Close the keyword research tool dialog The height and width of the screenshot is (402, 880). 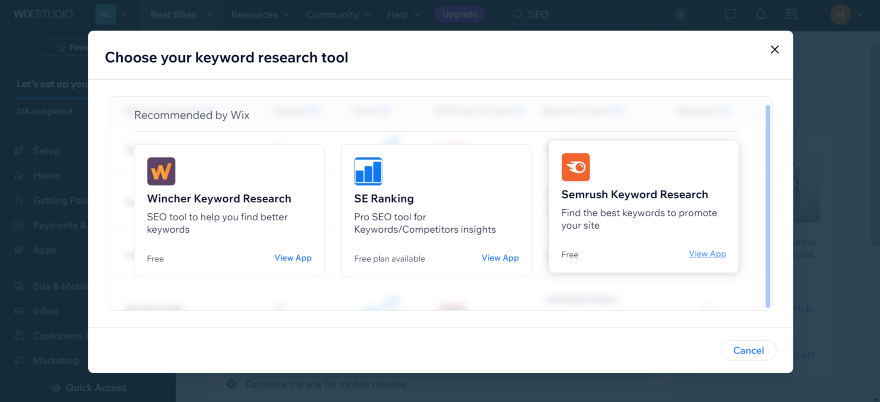(774, 49)
